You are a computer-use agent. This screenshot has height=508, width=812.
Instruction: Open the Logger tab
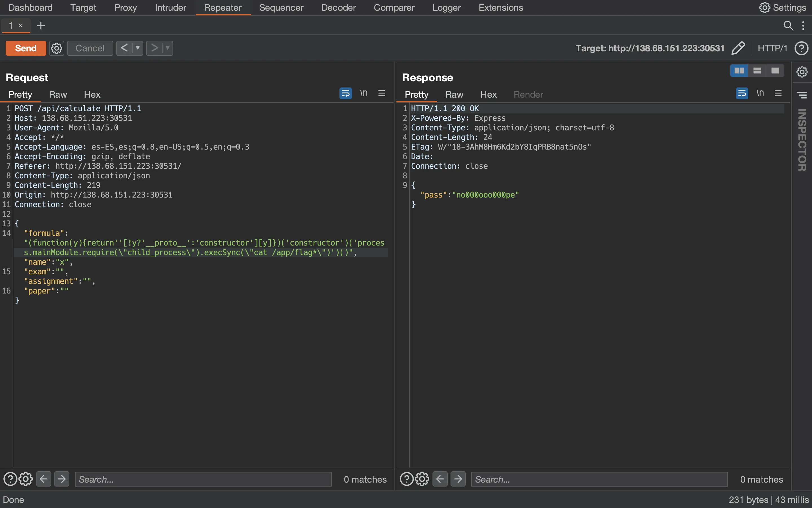point(447,7)
